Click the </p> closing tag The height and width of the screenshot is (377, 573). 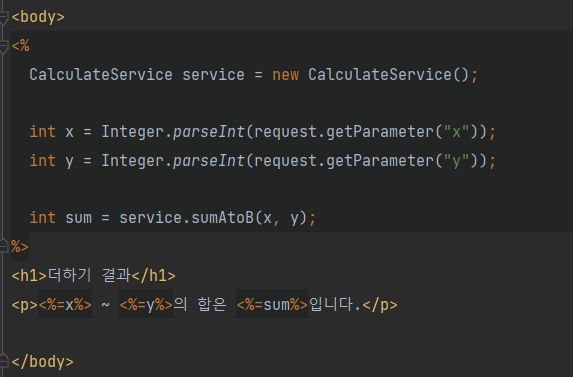pyautogui.click(x=380, y=305)
